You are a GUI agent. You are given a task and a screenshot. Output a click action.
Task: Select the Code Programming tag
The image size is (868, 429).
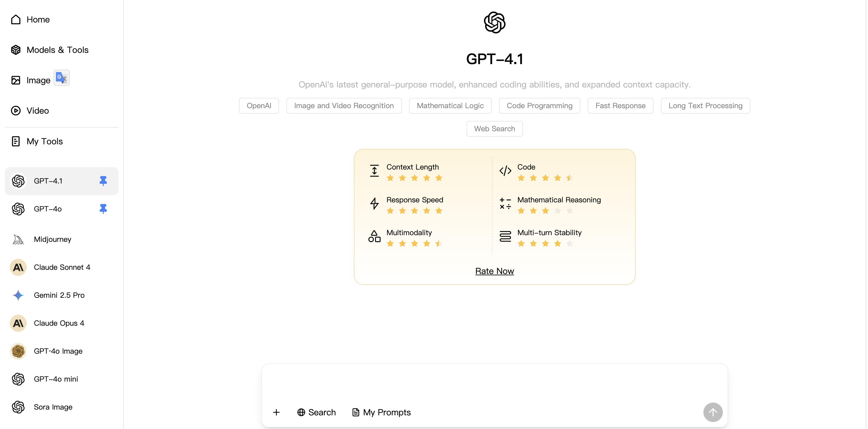(539, 105)
